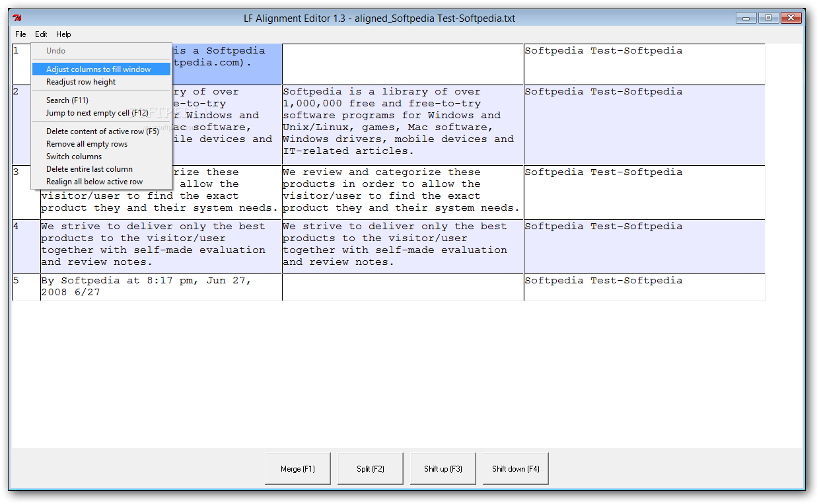The height and width of the screenshot is (504, 819).
Task: Click the cell 'By Softpedia at 8:17 pm'
Action: point(161,287)
